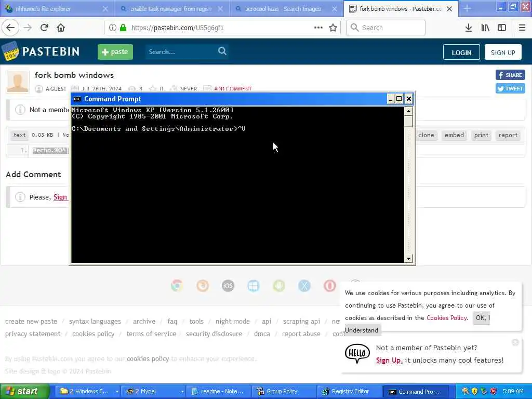
Task: Bookmark this page with the star
Action: [333, 28]
